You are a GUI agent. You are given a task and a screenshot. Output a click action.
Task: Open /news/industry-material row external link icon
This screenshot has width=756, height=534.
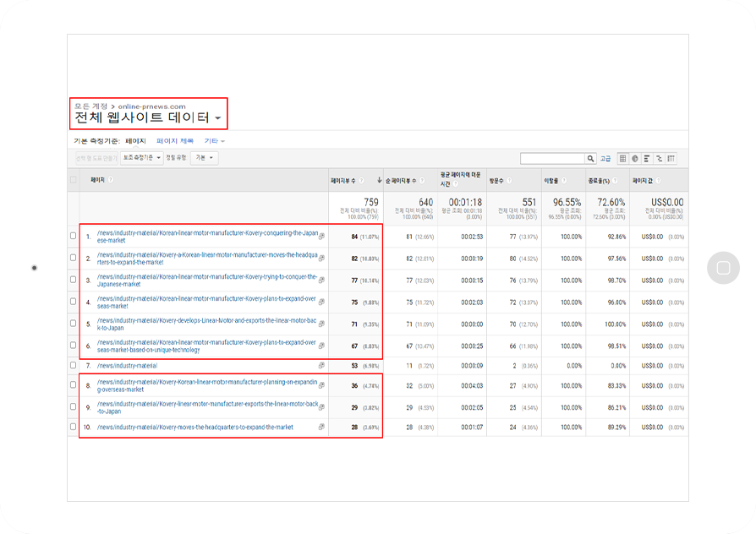(x=321, y=365)
